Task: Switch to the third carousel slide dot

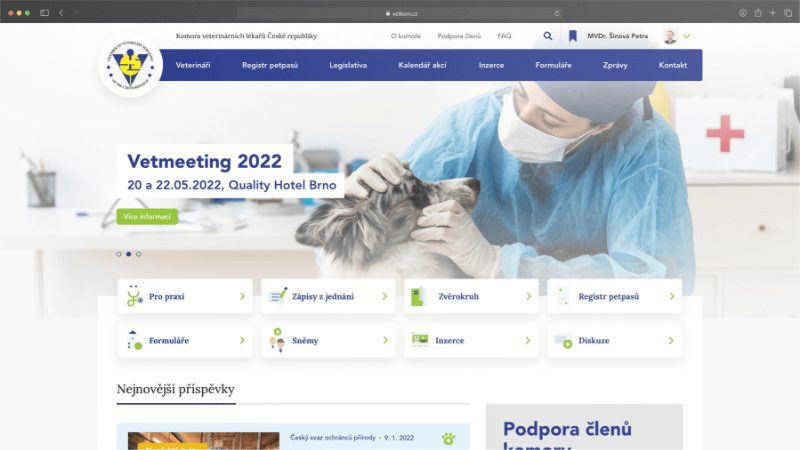Action: pyautogui.click(x=139, y=254)
